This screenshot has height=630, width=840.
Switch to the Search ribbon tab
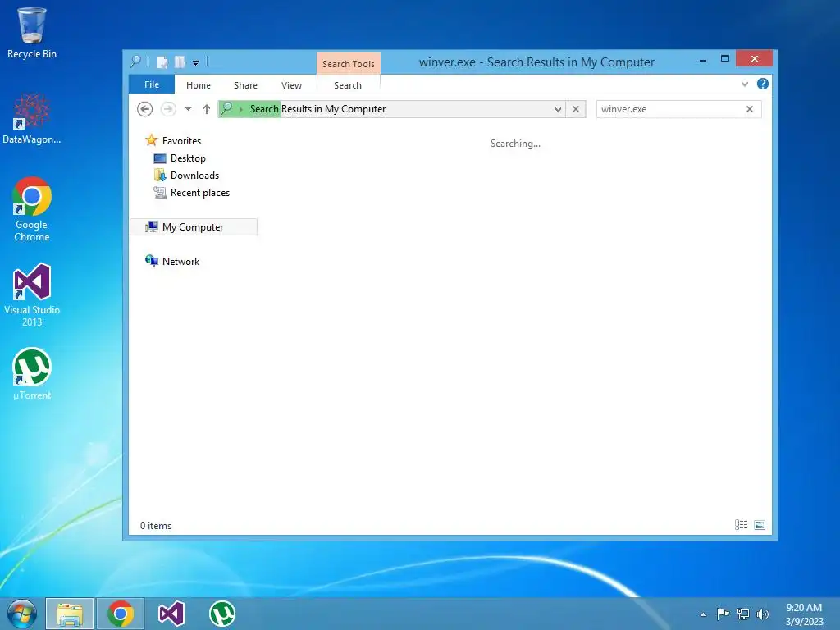(x=348, y=85)
